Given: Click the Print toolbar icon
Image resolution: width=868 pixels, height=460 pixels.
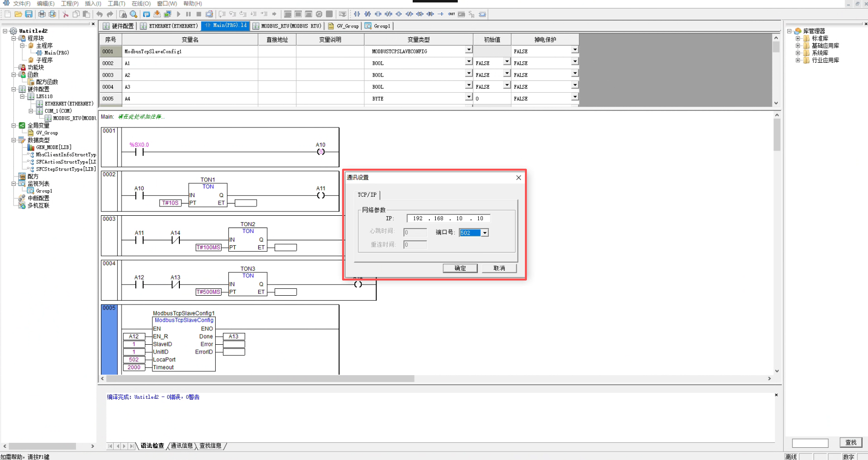Looking at the screenshot, I should coord(42,14).
